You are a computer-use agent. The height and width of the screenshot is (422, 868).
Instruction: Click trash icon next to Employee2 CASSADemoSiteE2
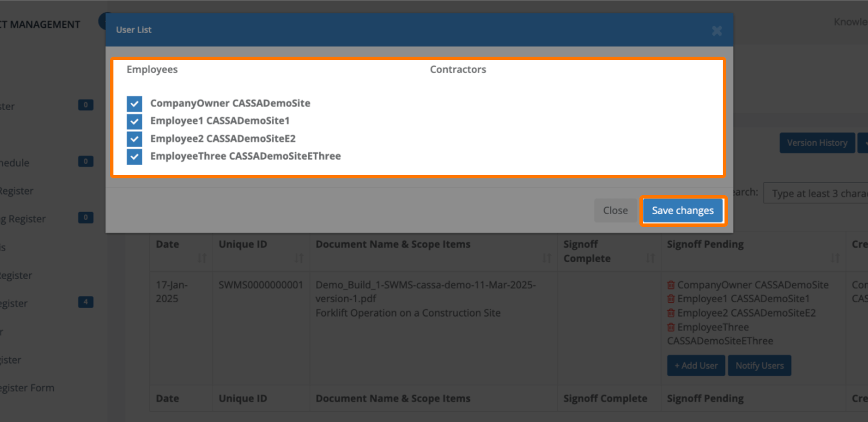pyautogui.click(x=671, y=313)
